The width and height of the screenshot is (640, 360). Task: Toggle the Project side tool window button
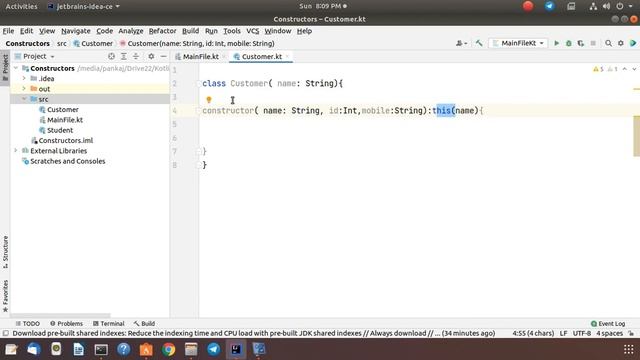5,67
